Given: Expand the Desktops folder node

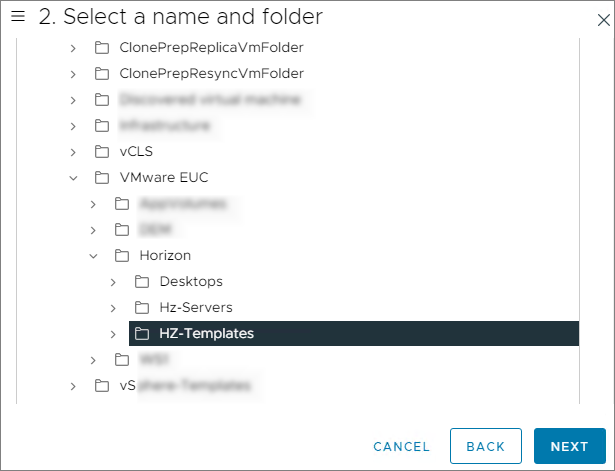Looking at the screenshot, I should tap(113, 281).
